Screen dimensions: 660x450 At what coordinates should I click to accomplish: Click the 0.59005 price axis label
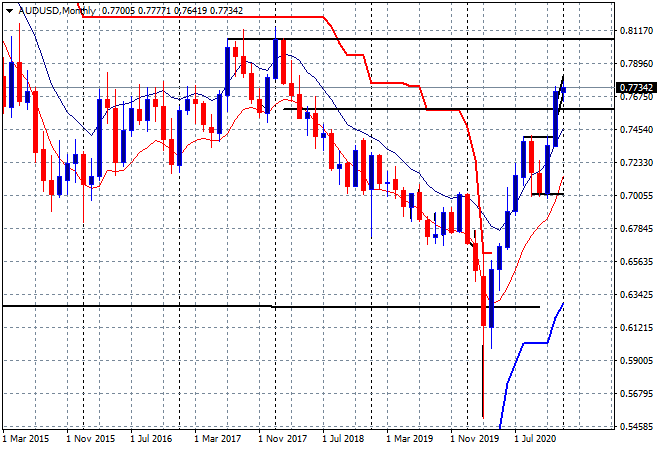(636, 361)
